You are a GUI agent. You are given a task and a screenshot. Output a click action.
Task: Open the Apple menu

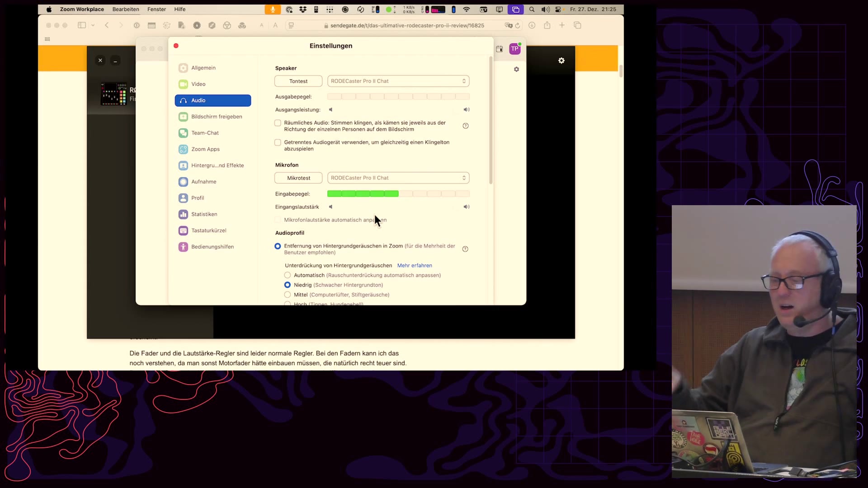49,9
